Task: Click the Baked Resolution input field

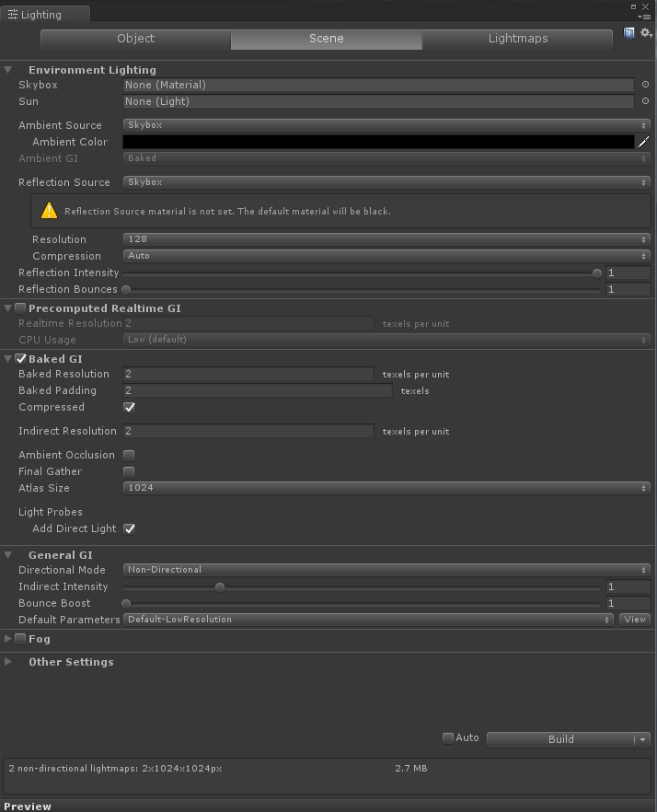Action: pos(248,374)
